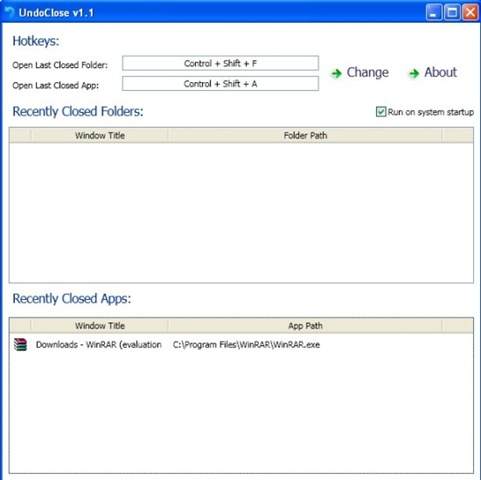
Task: Click the green arrow beside About
Action: (414, 73)
